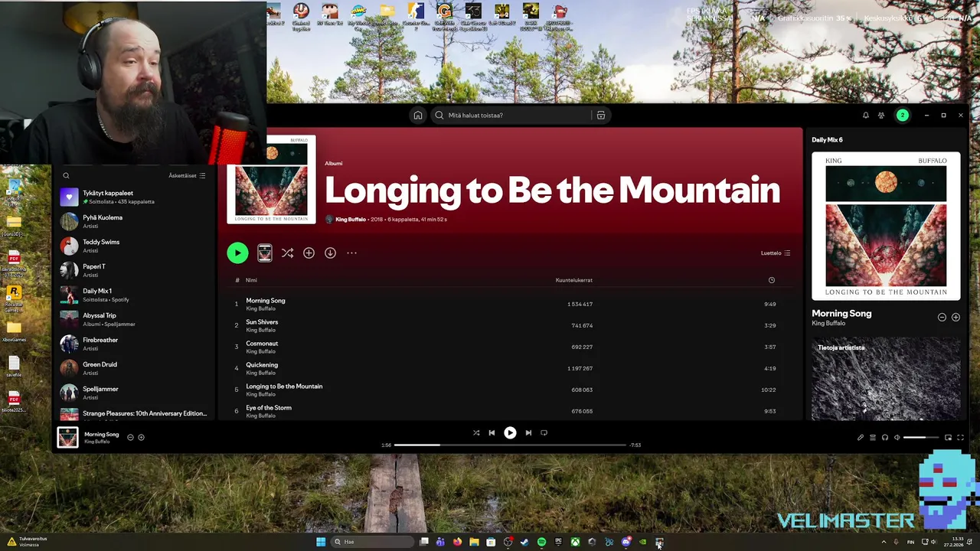Select the Morning Song track row

pyautogui.click(x=509, y=304)
